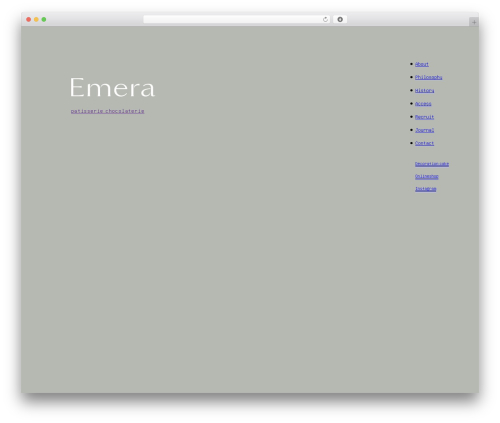Click the Emera logo

pyautogui.click(x=112, y=88)
